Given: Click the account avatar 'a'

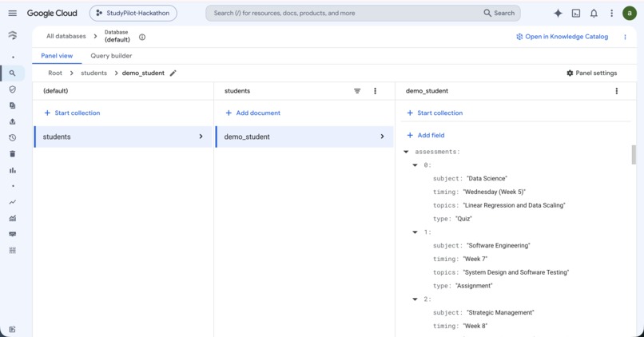Looking at the screenshot, I should pos(629,13).
